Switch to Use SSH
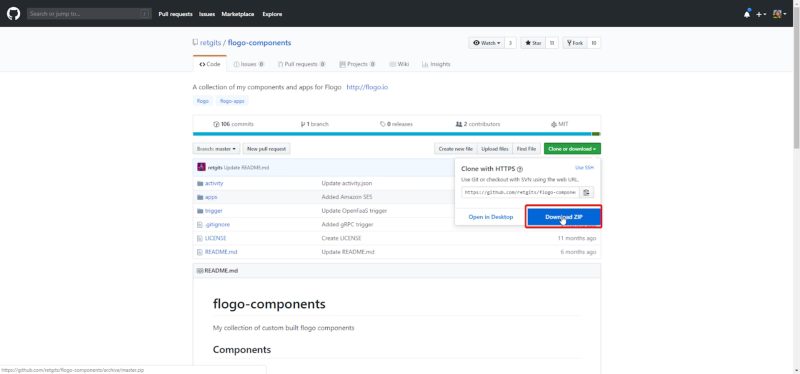The image size is (800, 374). click(x=585, y=167)
